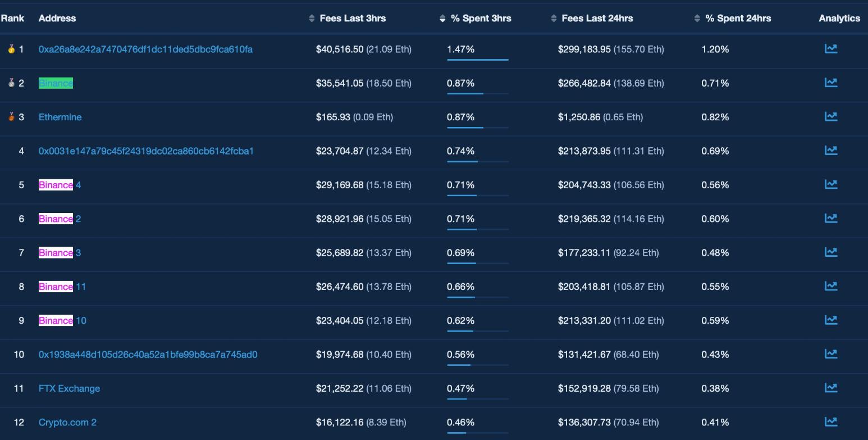Open address 0xa26a8e242a7470476df1dc11ded5dbc9fca610fa
Viewport: 868px width, 440px height.
point(145,49)
